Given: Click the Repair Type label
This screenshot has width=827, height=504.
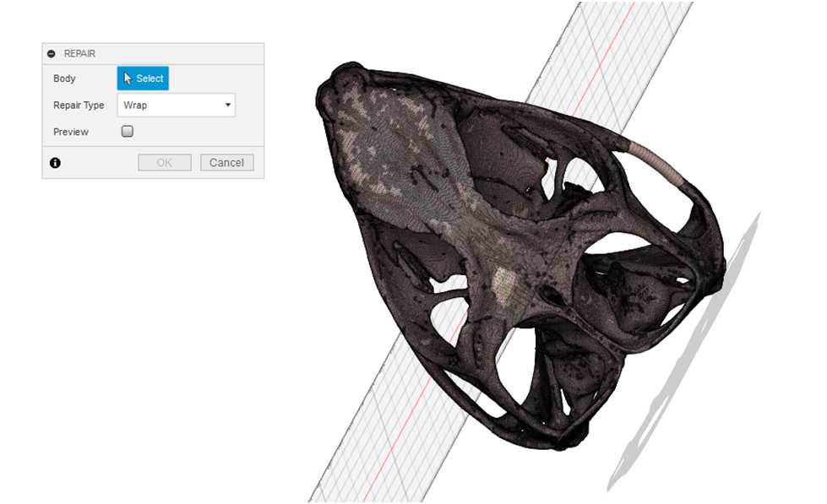Looking at the screenshot, I should coord(79,105).
